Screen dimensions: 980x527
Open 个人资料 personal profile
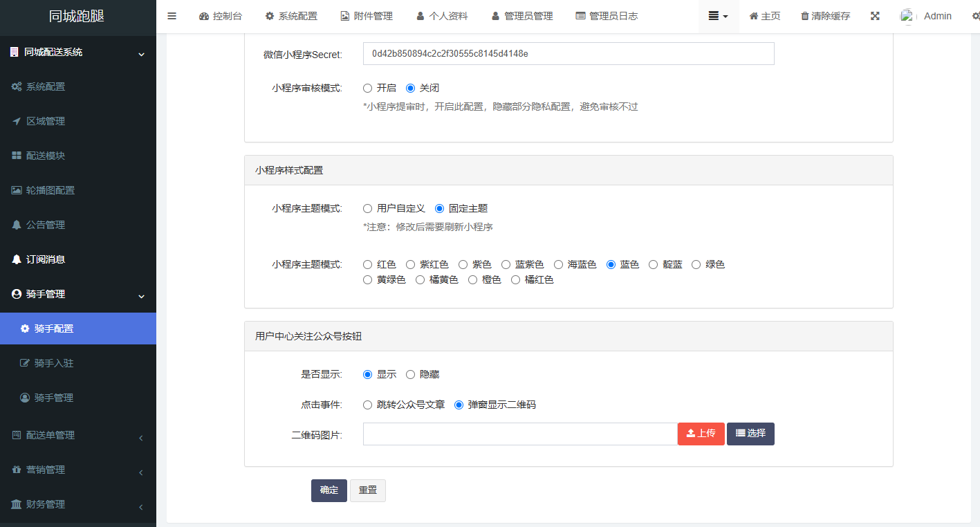[x=442, y=15]
